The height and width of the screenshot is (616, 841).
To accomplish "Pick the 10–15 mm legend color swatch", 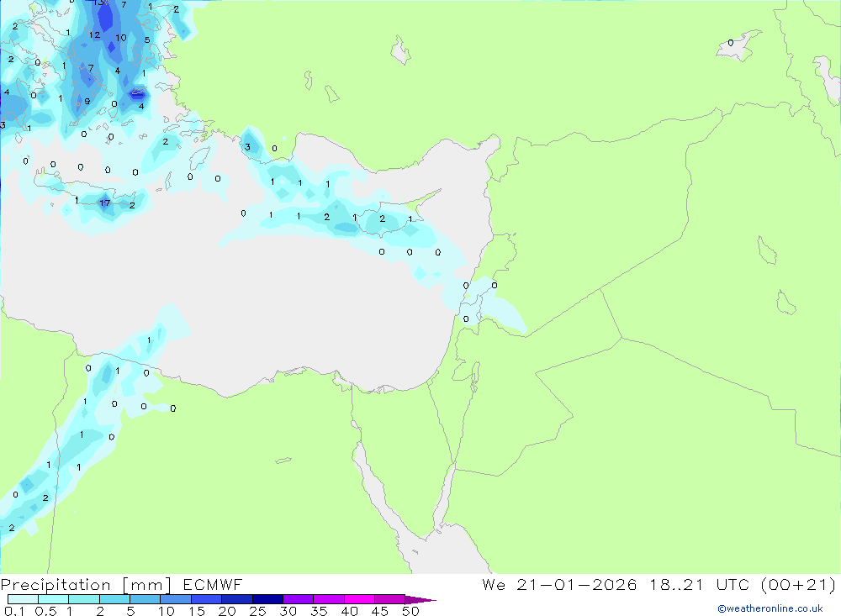I will 176,599.
